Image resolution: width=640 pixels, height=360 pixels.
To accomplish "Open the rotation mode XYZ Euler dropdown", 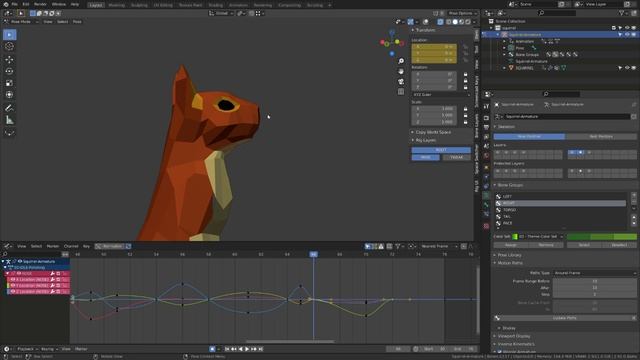I will click(x=441, y=94).
